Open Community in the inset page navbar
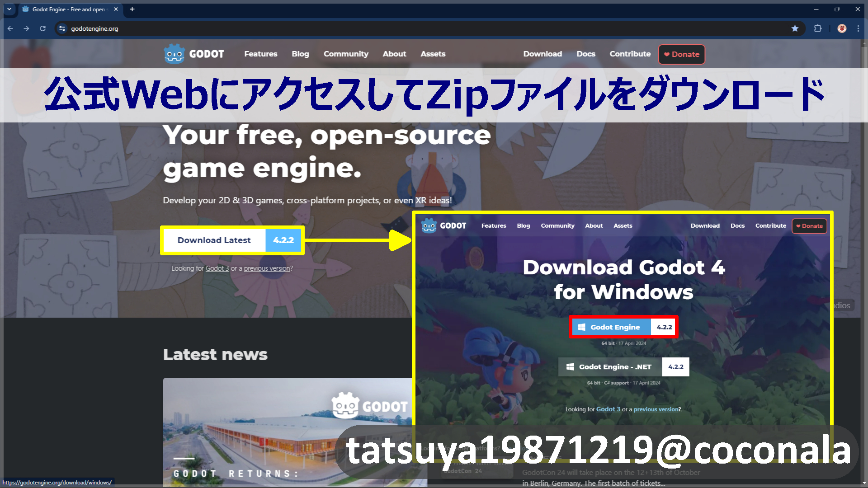The image size is (868, 488). point(557,225)
